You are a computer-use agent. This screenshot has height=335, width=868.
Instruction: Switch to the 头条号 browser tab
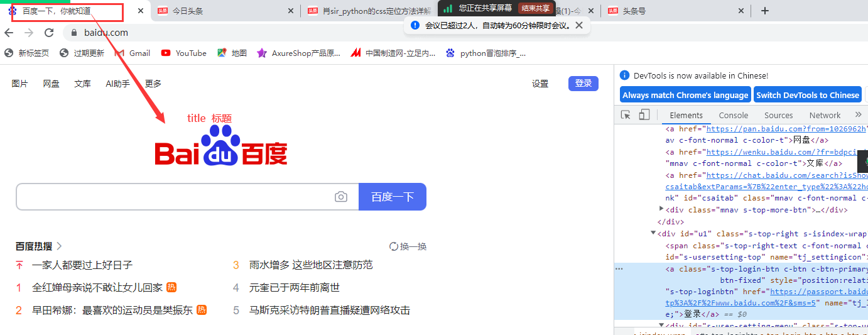pyautogui.click(x=675, y=11)
